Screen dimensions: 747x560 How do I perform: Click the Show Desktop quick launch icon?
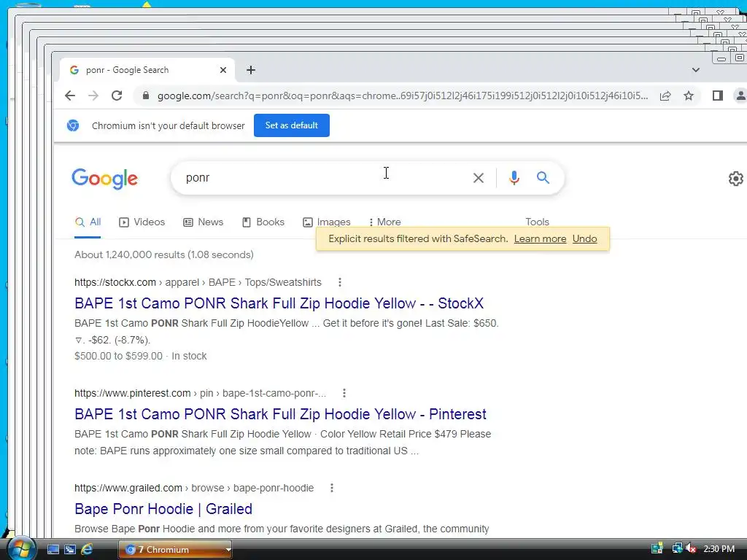[53, 550]
